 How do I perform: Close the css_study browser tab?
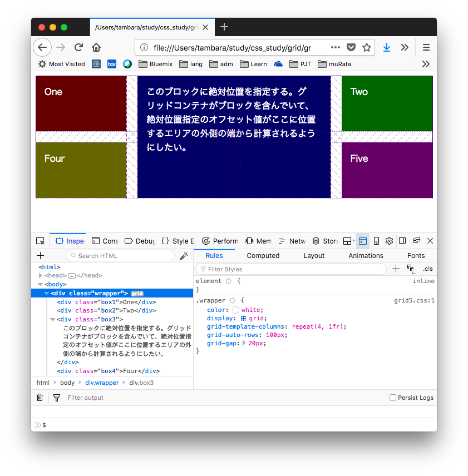tap(205, 27)
